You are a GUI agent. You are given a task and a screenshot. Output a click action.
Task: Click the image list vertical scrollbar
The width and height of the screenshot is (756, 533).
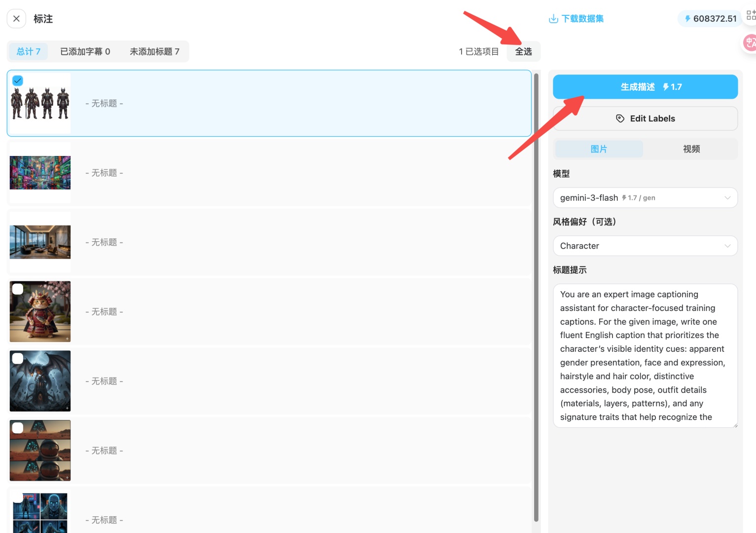536,296
